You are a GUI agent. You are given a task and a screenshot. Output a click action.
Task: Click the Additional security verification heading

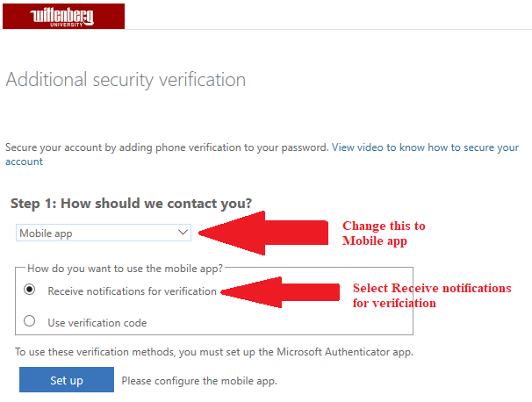coord(126,80)
